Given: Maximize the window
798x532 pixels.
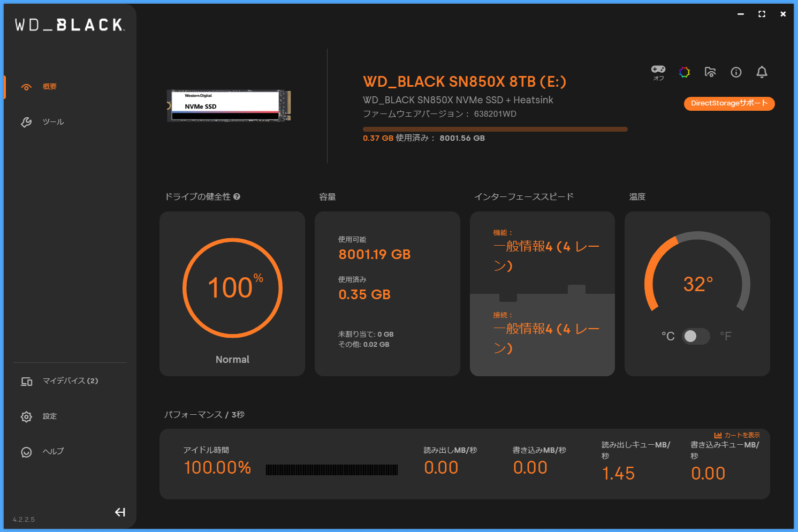Looking at the screenshot, I should (762, 14).
